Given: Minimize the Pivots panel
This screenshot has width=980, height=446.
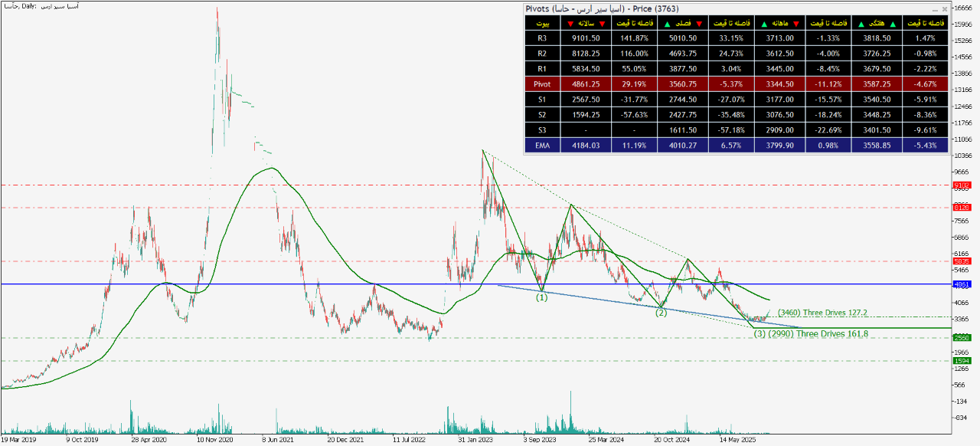Looking at the screenshot, I should pos(936,9).
